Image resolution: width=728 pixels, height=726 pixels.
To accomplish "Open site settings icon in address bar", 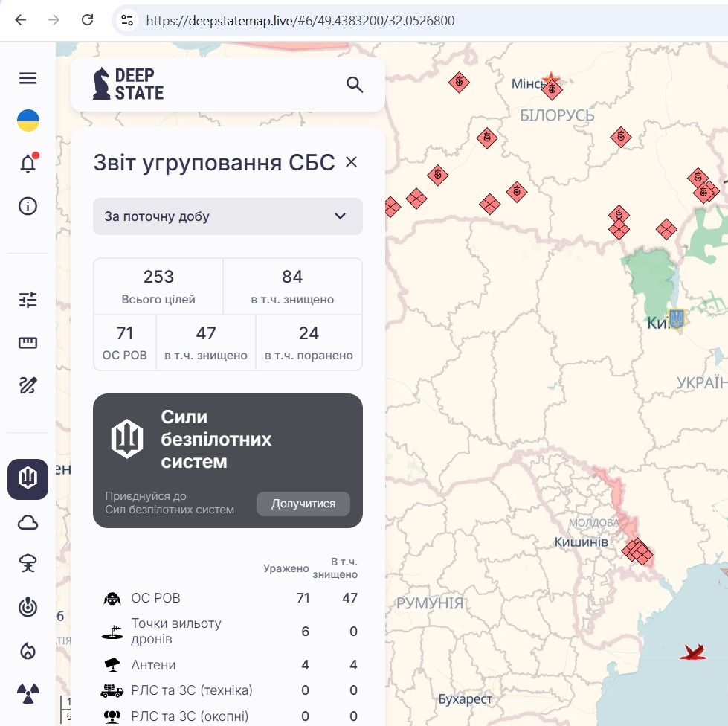I will coord(127,20).
